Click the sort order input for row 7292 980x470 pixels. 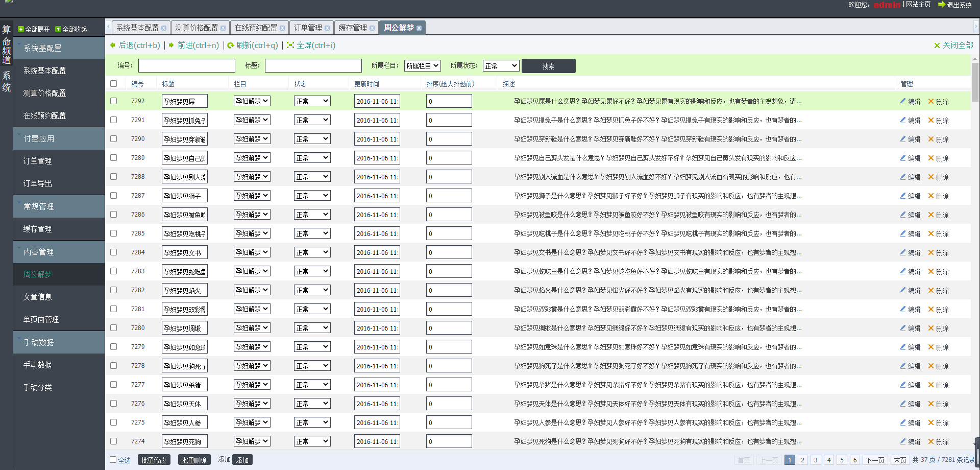[449, 101]
